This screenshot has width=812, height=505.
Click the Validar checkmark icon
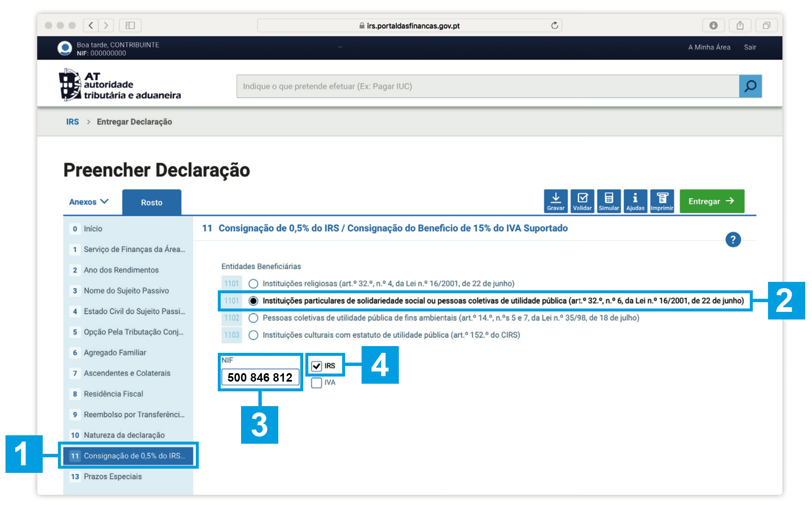[x=582, y=201]
